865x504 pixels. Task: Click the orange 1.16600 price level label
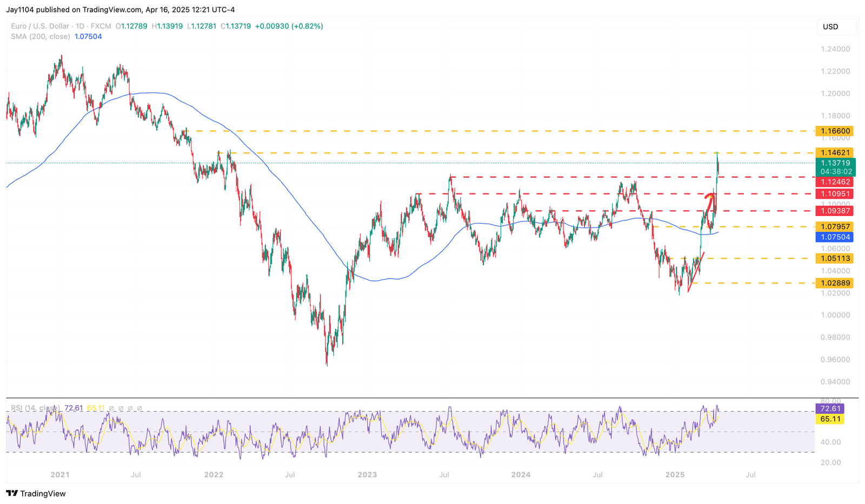[x=835, y=131]
